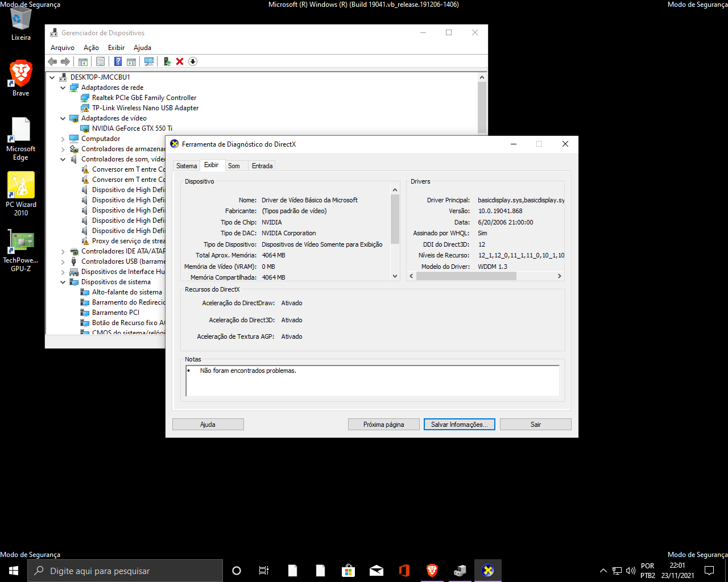Switch to the Entrada tab

pyautogui.click(x=262, y=166)
